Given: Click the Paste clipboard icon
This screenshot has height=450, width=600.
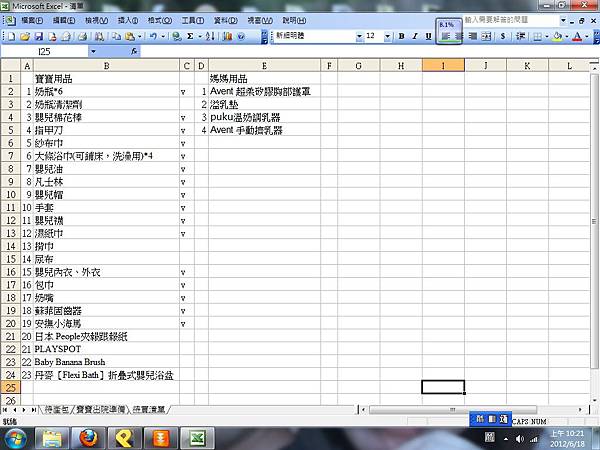Looking at the screenshot, I should coord(130,36).
